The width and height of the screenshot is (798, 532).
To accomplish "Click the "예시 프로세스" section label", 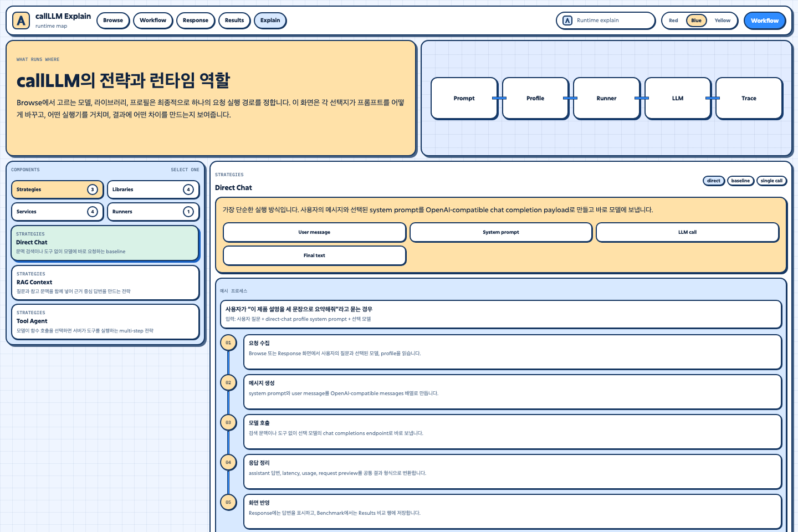I will 233,291.
